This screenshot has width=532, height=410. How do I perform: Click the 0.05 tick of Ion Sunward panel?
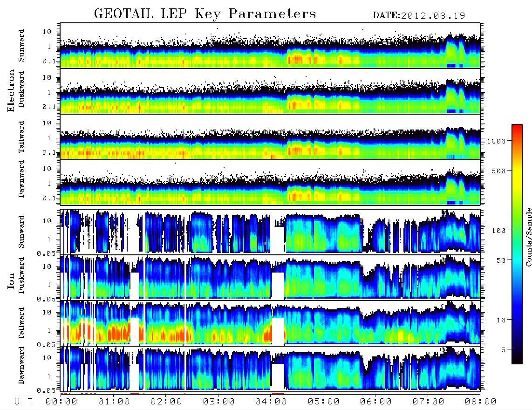[x=46, y=253]
